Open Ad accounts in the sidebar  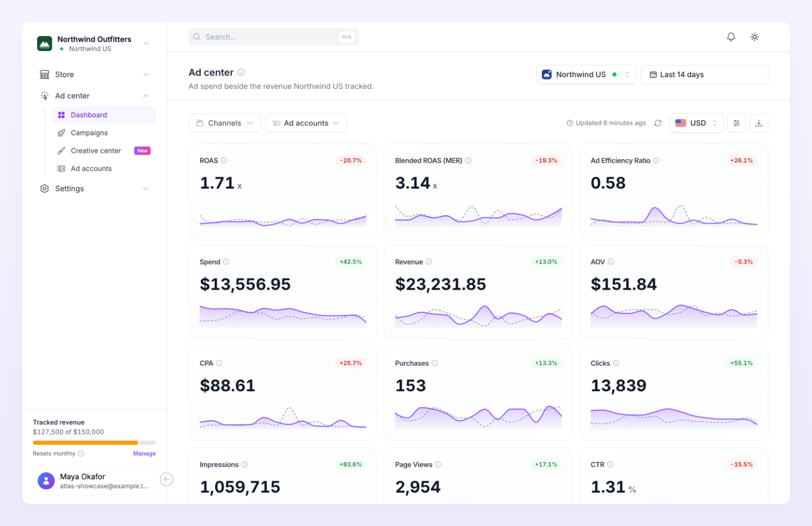coord(104,169)
